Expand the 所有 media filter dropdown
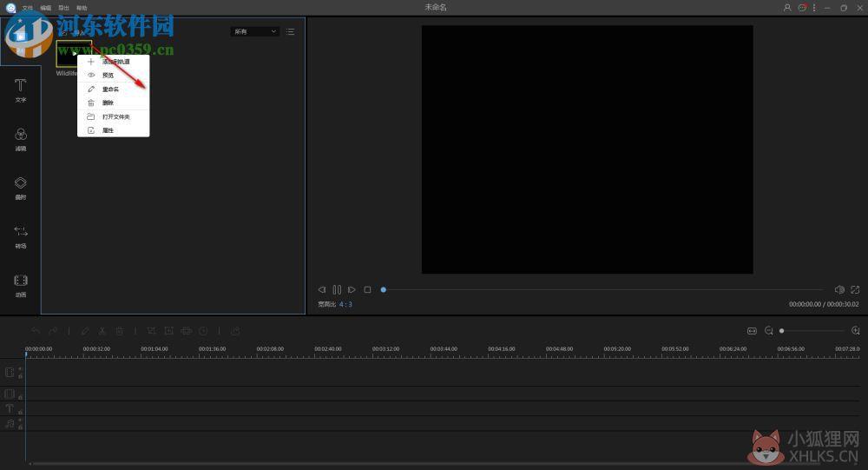 click(254, 31)
